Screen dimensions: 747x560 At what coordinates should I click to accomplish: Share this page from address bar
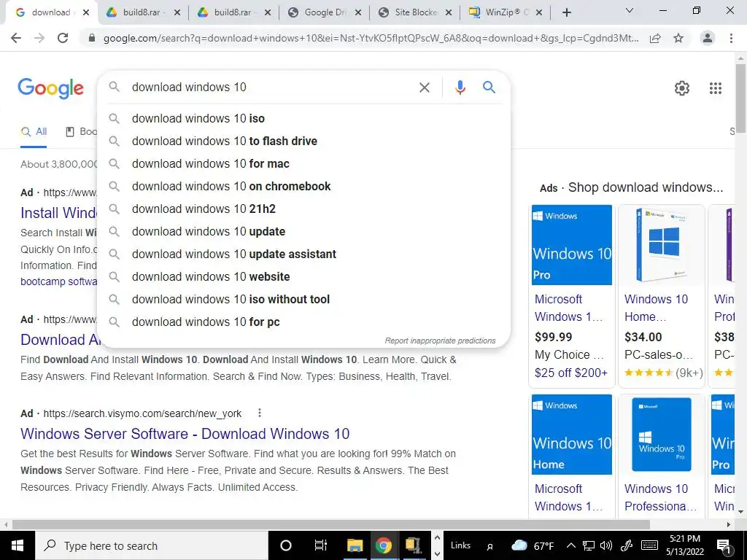coord(656,38)
